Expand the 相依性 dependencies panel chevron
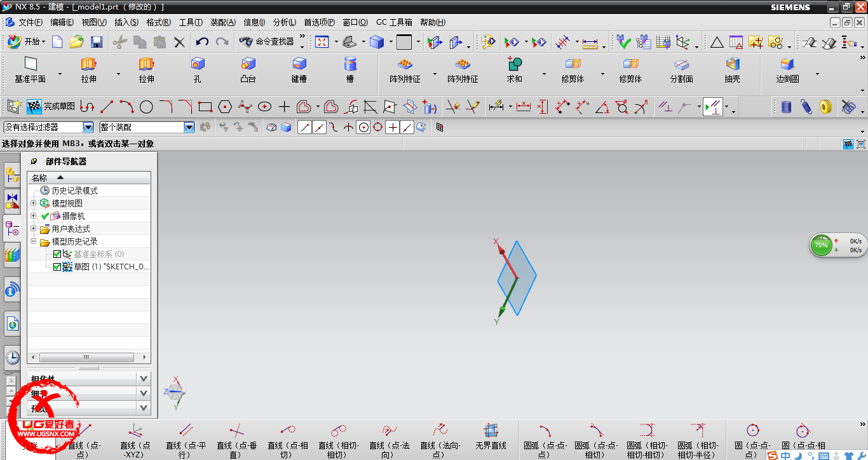Screen dimensions: 868x460 tap(144, 379)
